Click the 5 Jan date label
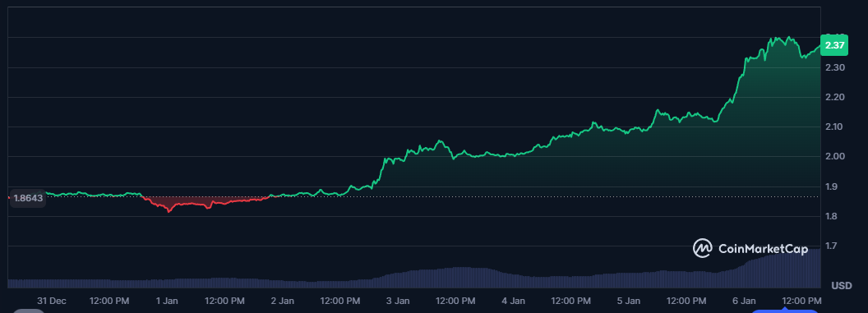This screenshot has height=313, width=868. 628,301
